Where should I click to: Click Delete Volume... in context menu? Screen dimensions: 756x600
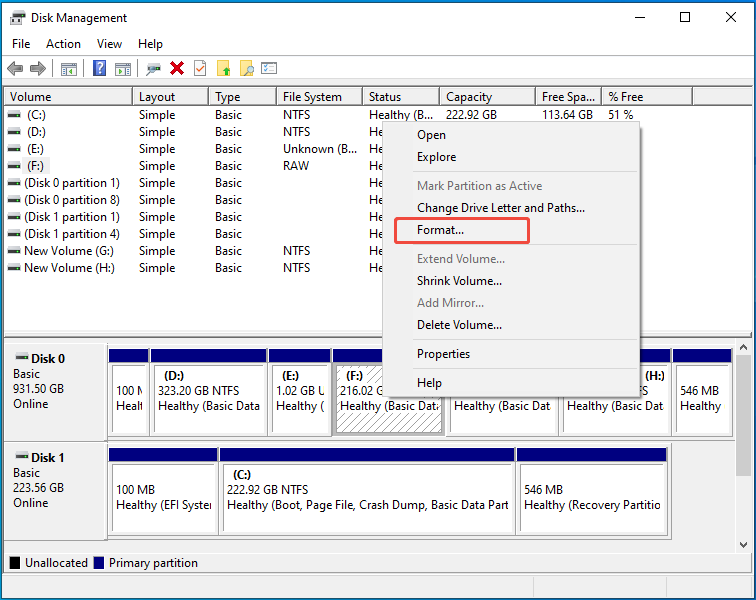pyautogui.click(x=459, y=325)
